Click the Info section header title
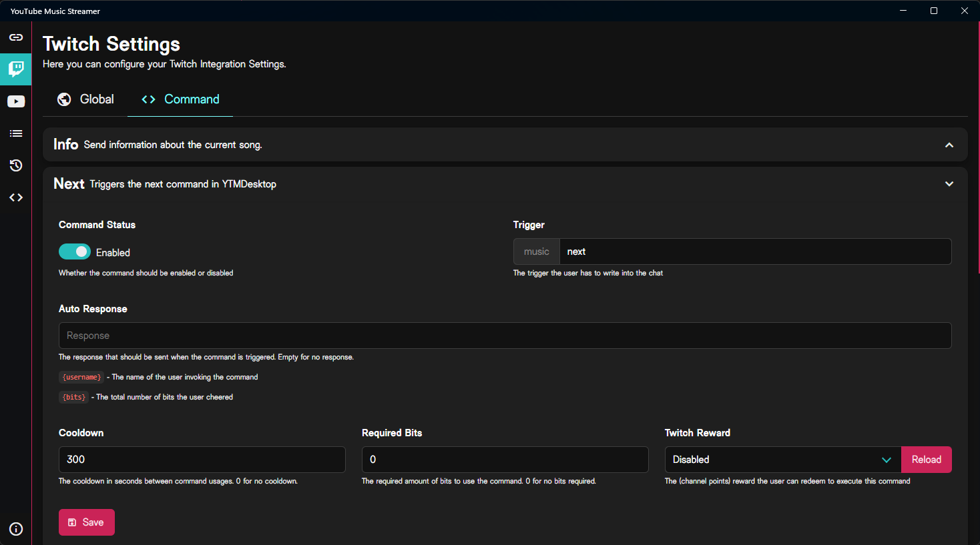 point(66,144)
